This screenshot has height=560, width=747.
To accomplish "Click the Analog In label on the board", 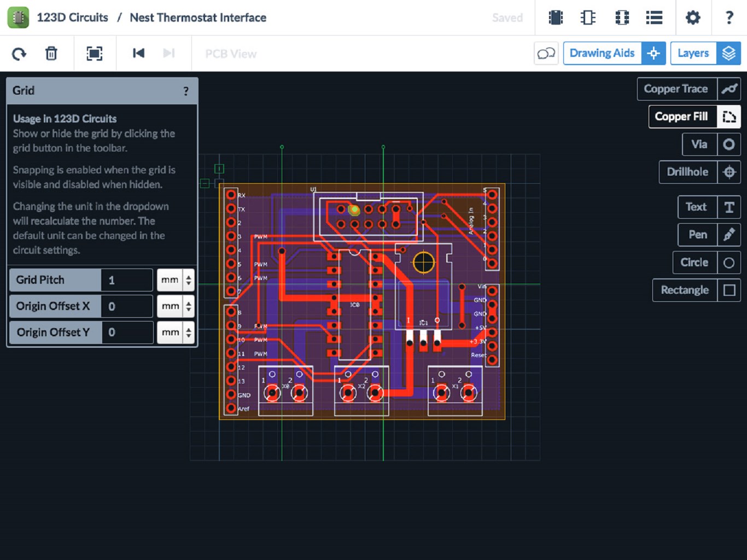I will (x=471, y=221).
